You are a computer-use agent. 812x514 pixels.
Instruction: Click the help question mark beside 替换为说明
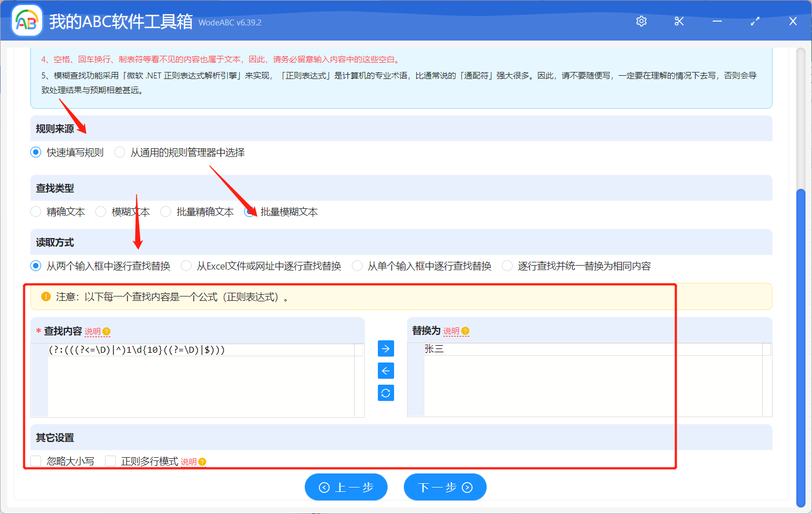(x=464, y=330)
